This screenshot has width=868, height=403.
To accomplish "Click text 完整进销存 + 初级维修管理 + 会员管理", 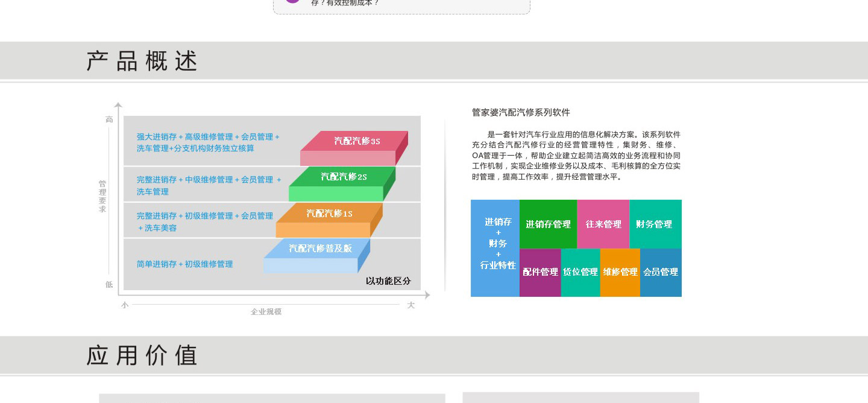I will coord(205,216).
